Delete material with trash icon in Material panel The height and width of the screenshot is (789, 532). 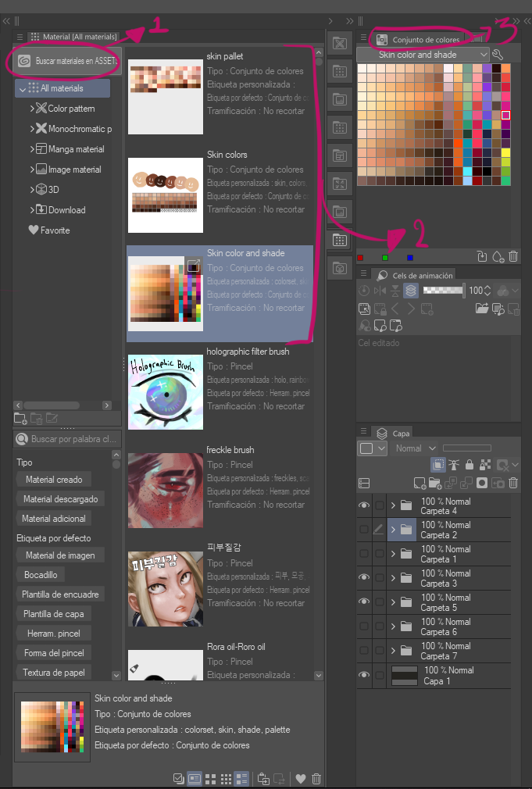[316, 778]
